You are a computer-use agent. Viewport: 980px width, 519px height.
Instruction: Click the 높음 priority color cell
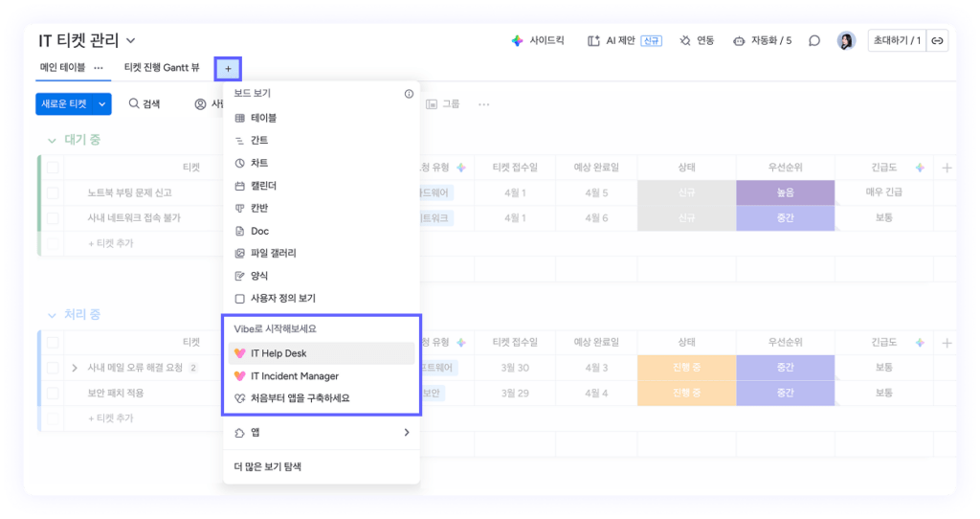click(785, 193)
